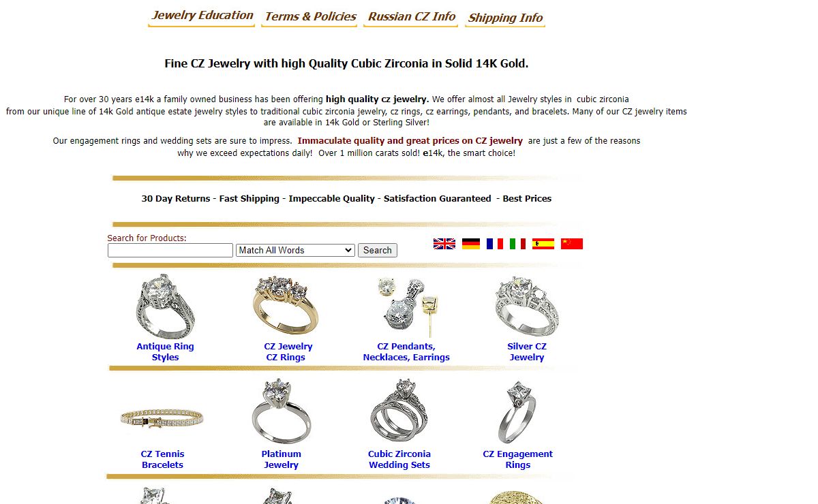Click the Search button
Image resolution: width=818 pixels, height=504 pixels.
tap(378, 251)
